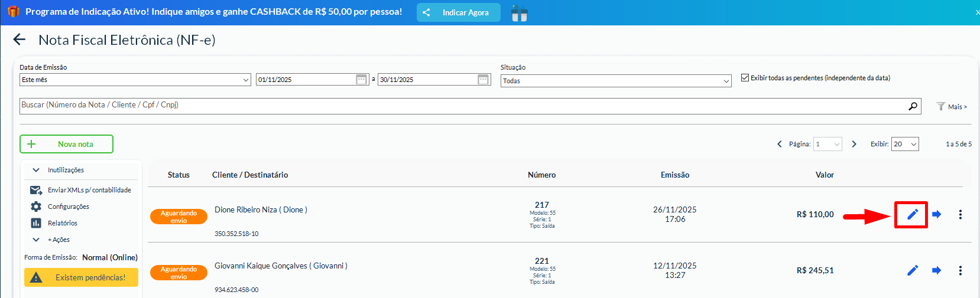Toggle 'Exibir todas as pendentes' checkbox
This screenshot has width=980, height=298.
coord(745,78)
